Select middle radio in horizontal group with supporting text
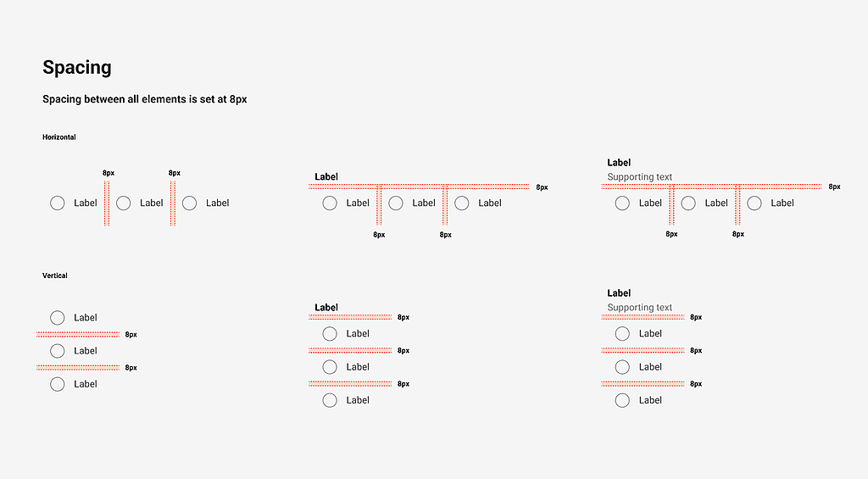The width and height of the screenshot is (868, 479). (688, 203)
